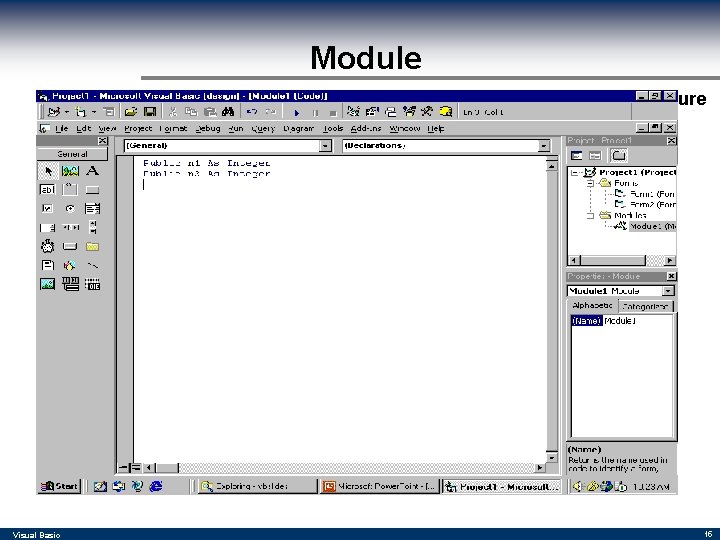Select the Frame control in the toolbox

coord(70,190)
